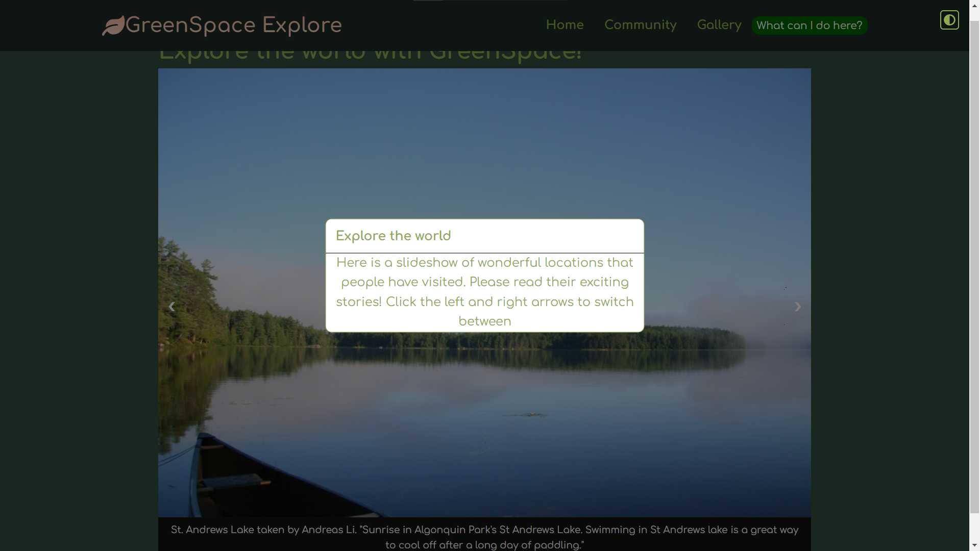Advance slideshow using right chevron arrow
This screenshot has width=980, height=551.
(x=797, y=307)
